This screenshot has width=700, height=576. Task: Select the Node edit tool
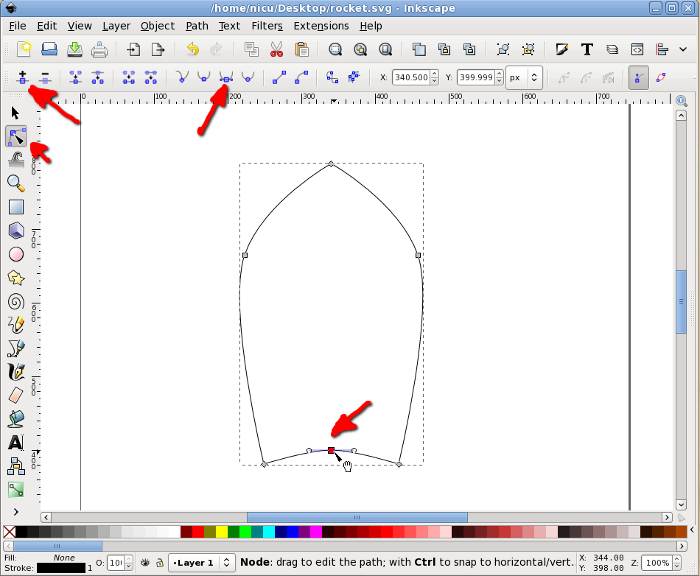coord(16,137)
